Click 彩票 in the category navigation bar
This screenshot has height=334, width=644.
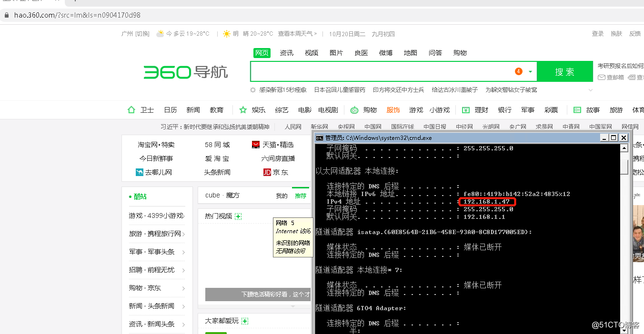[x=551, y=110]
